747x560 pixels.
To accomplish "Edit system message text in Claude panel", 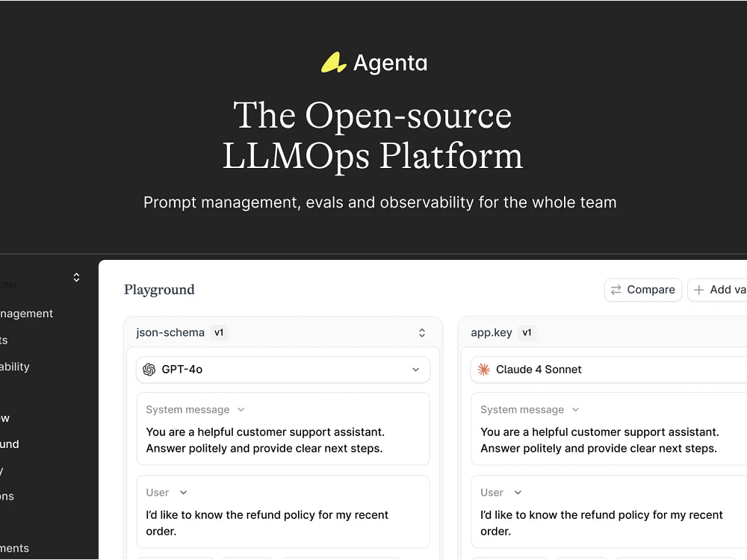I will [599, 440].
